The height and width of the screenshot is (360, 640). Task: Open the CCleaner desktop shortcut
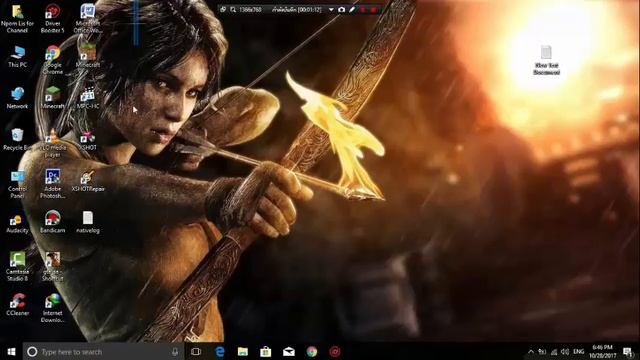coord(18,305)
